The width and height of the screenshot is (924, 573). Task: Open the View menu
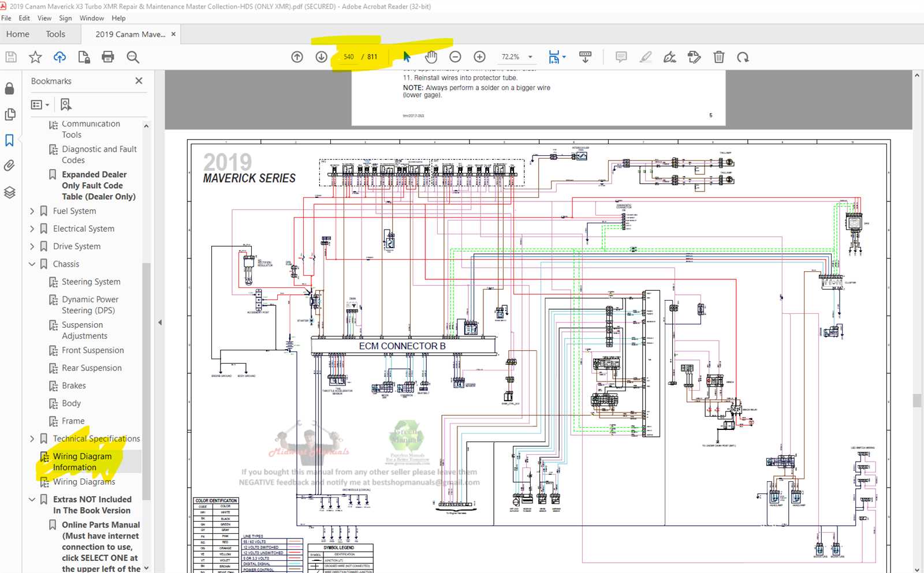(x=44, y=18)
